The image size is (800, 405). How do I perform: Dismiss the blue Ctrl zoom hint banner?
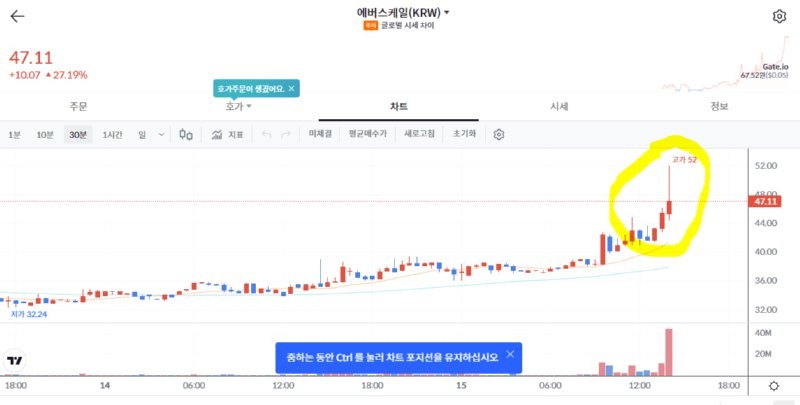point(510,354)
